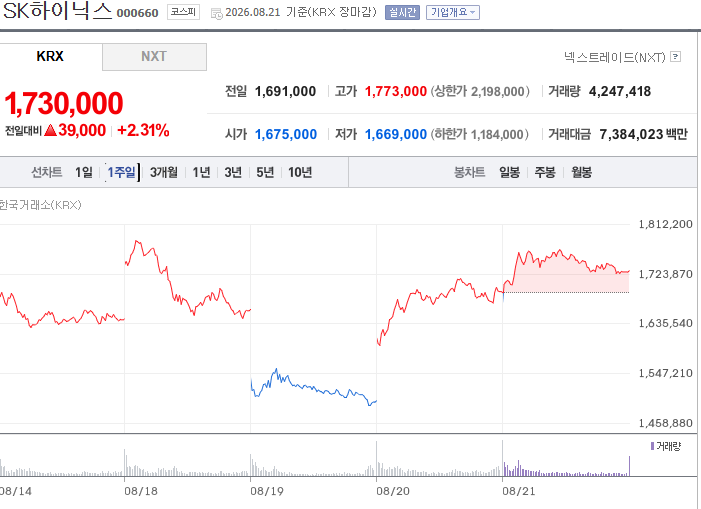Viewport: 701px width, 509px height.
Task: Click the 1,547,210 price axis label
Action: (x=665, y=373)
